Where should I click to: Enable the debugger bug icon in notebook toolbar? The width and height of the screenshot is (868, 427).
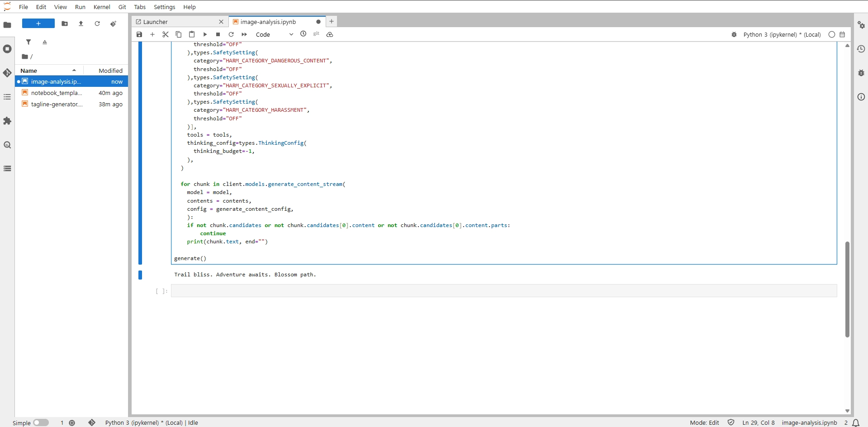(x=734, y=34)
